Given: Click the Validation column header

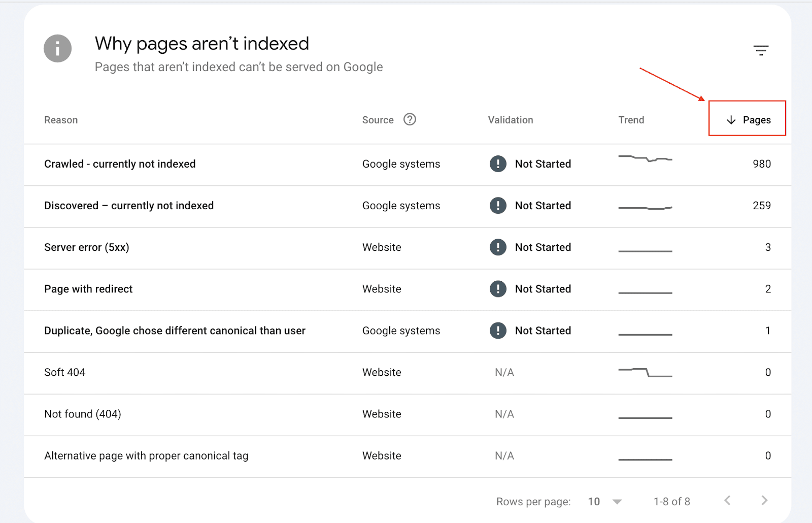Looking at the screenshot, I should [x=511, y=120].
